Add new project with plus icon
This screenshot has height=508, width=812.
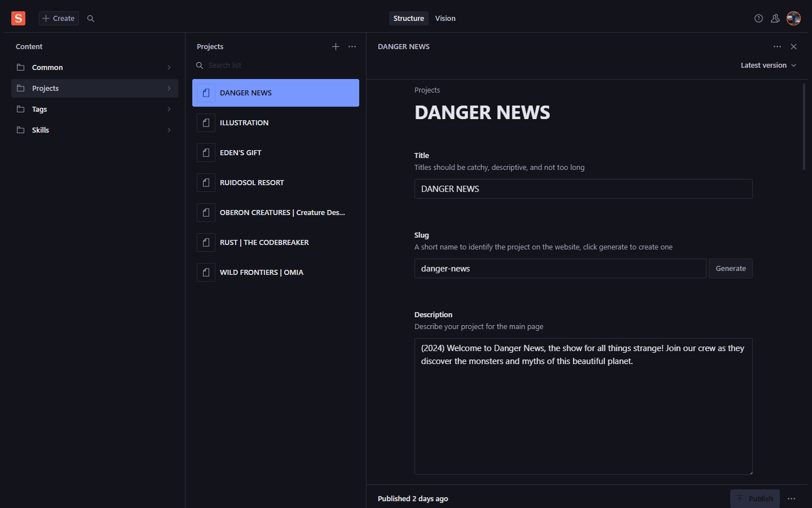click(x=336, y=47)
